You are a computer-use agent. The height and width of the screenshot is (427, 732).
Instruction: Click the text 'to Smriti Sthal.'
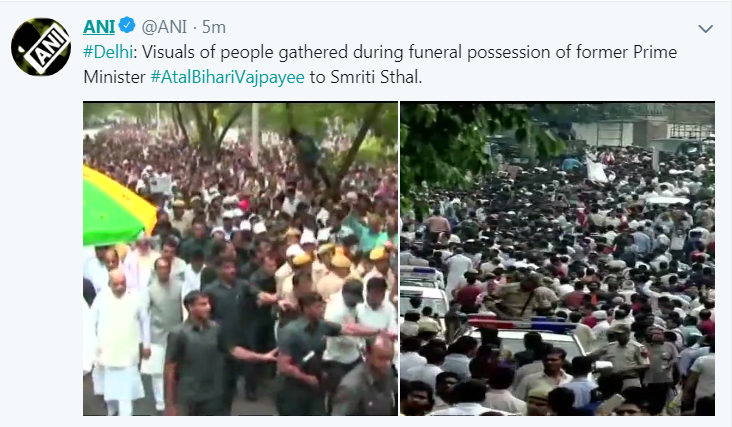[x=366, y=77]
